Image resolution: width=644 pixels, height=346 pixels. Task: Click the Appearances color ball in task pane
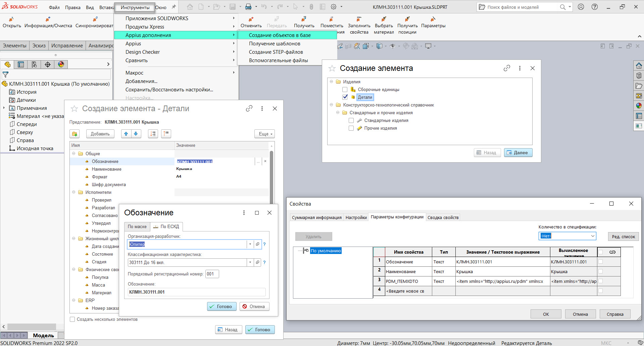coord(639,106)
